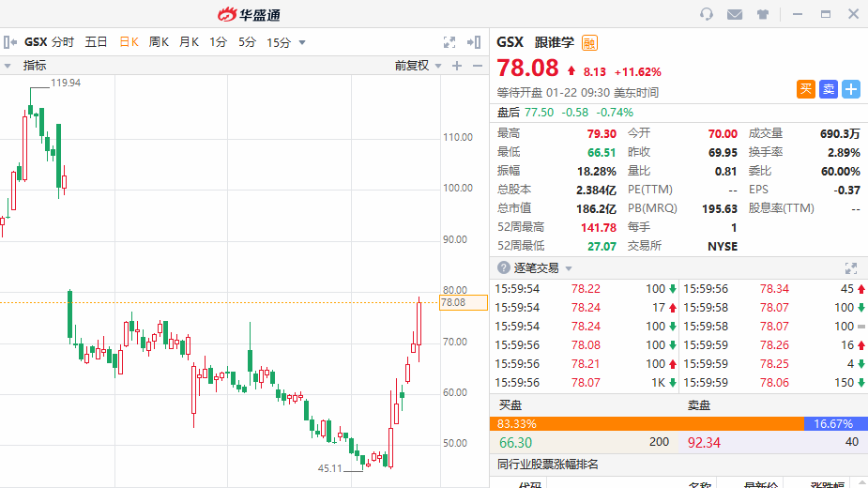Click the stock name 跟谁学
Viewport: 868px width, 488px height.
tap(555, 42)
